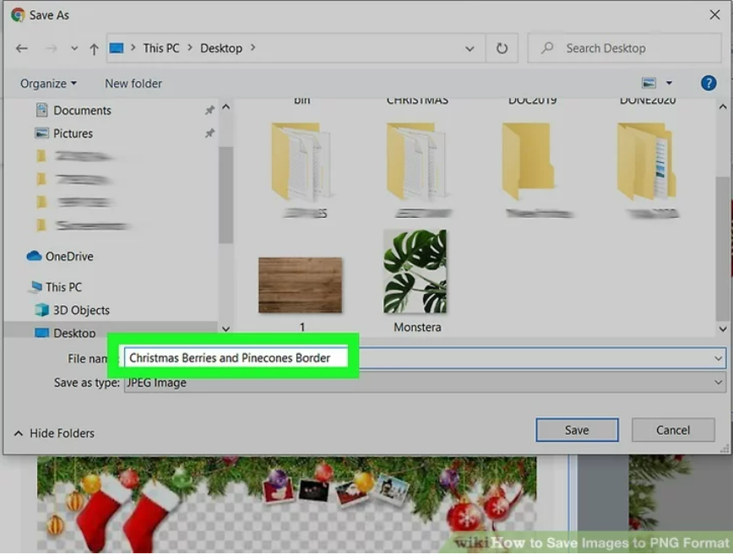Open recent locations dropdown arrow
733x560 pixels.
click(x=74, y=49)
